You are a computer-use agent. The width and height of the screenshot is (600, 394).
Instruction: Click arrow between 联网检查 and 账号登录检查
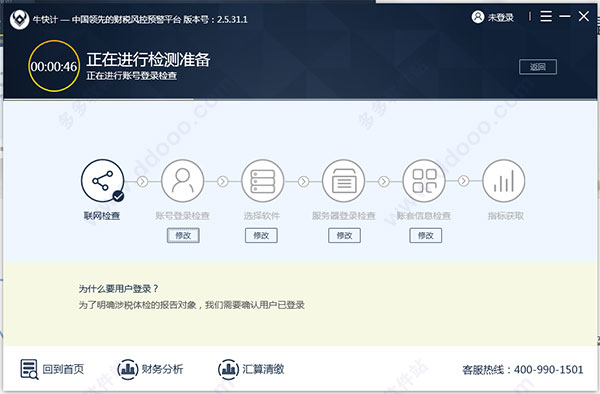[143, 181]
